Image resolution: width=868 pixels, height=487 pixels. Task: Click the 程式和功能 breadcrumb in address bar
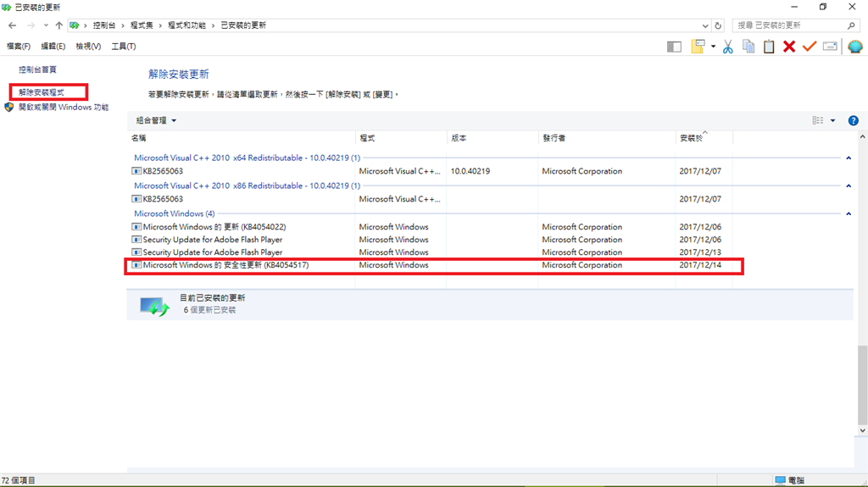tap(186, 25)
